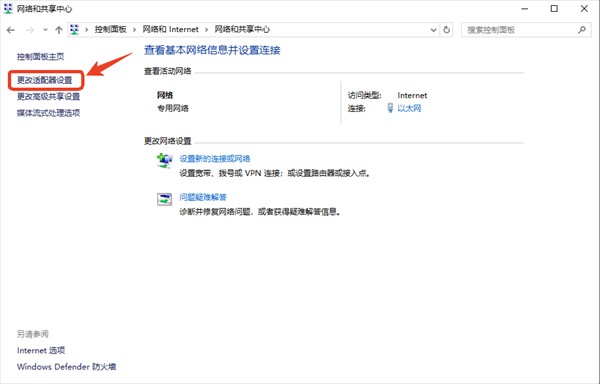Select 网络和共享中心 breadcrumb
Image resolution: width=600 pixels, height=384 pixels.
[242, 29]
